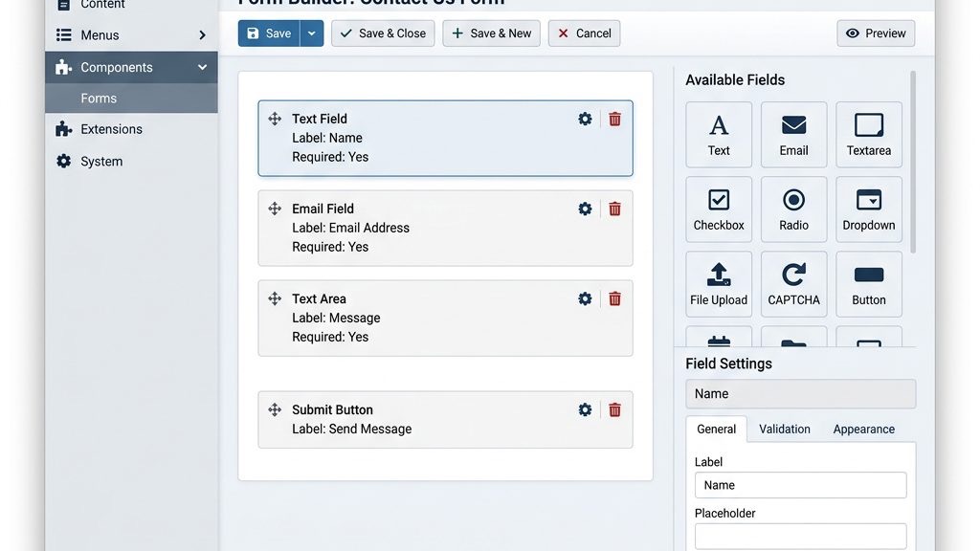The height and width of the screenshot is (551, 980).
Task: Open the Appearance tab in Field Settings
Action: pos(862,429)
